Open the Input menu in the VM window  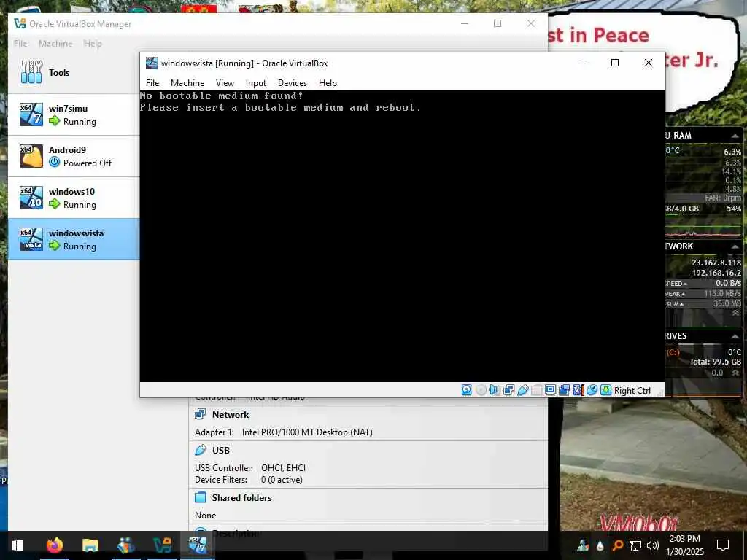[256, 83]
